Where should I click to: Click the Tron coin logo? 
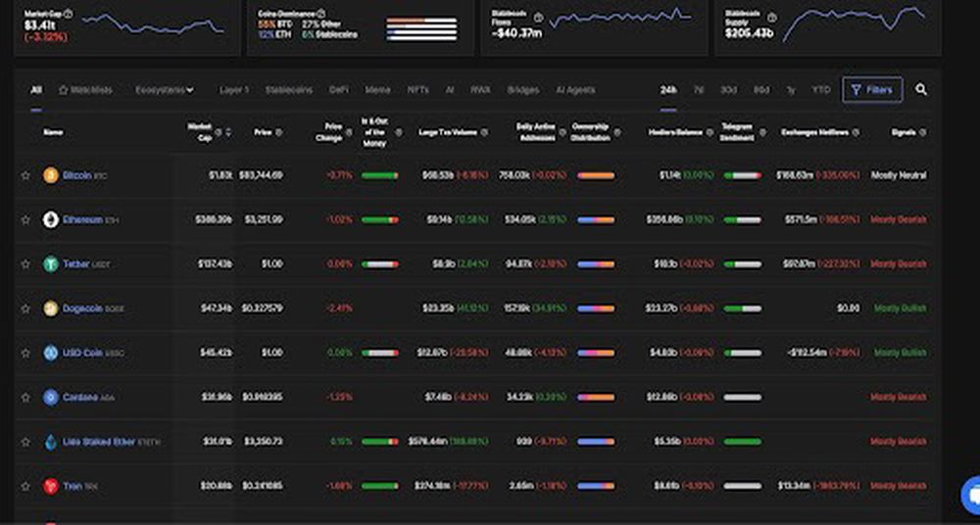(51, 486)
